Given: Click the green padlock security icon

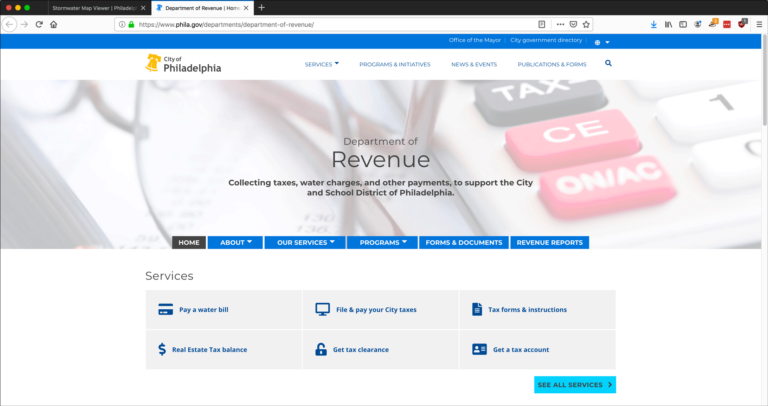Looking at the screenshot, I should pos(131,24).
